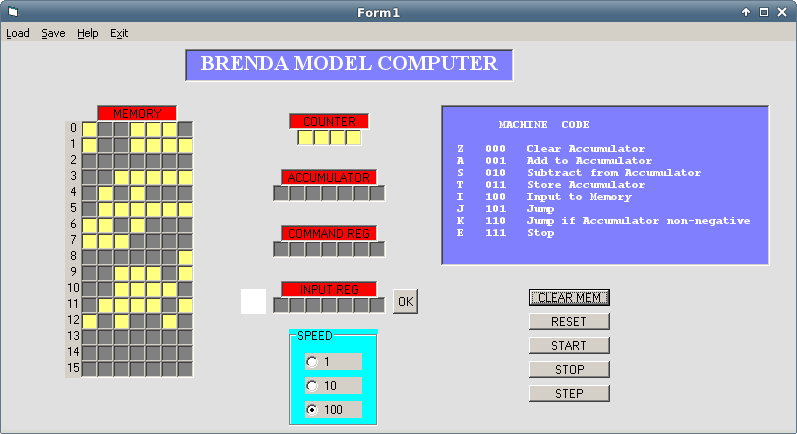This screenshot has width=797, height=434.
Task: Click the STEP button
Action: 569,393
